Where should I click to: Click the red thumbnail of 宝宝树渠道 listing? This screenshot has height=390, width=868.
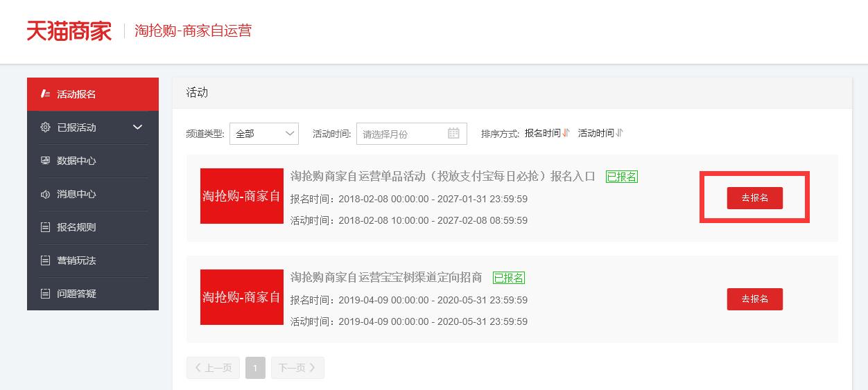pos(242,297)
